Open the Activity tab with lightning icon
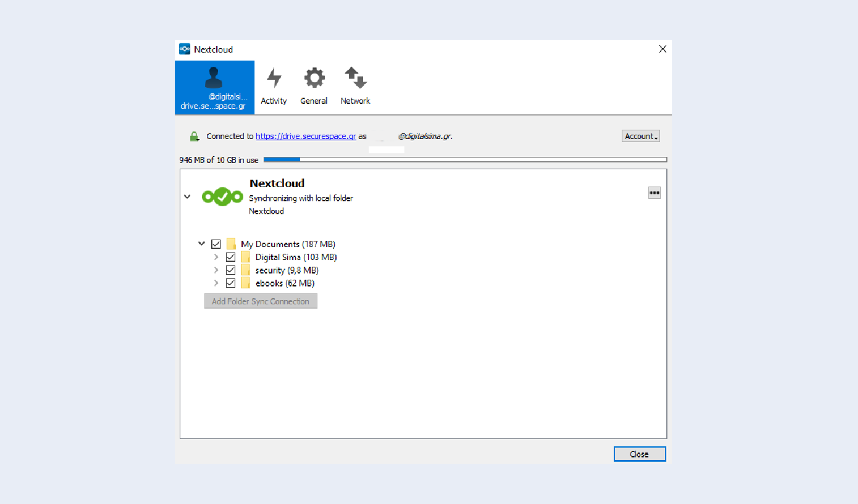Image resolution: width=858 pixels, height=504 pixels. (x=274, y=87)
